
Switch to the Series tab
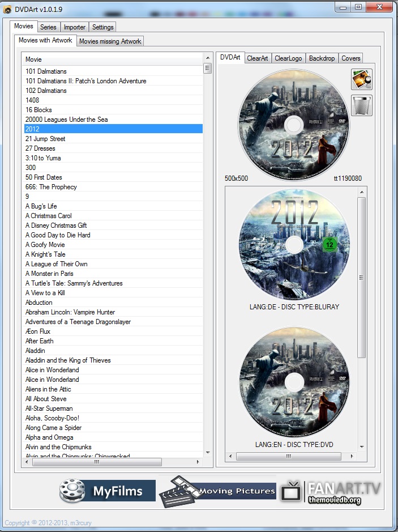click(48, 27)
